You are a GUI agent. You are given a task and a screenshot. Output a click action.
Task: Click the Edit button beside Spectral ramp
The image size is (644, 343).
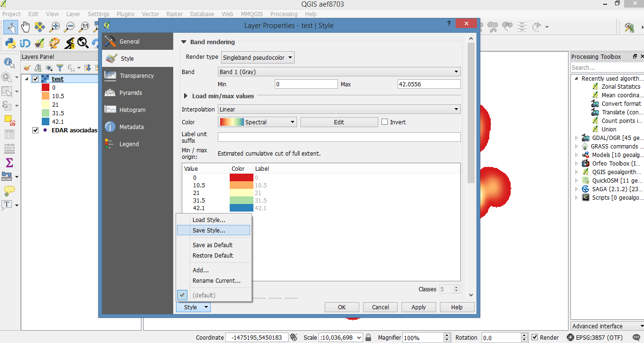pos(339,122)
